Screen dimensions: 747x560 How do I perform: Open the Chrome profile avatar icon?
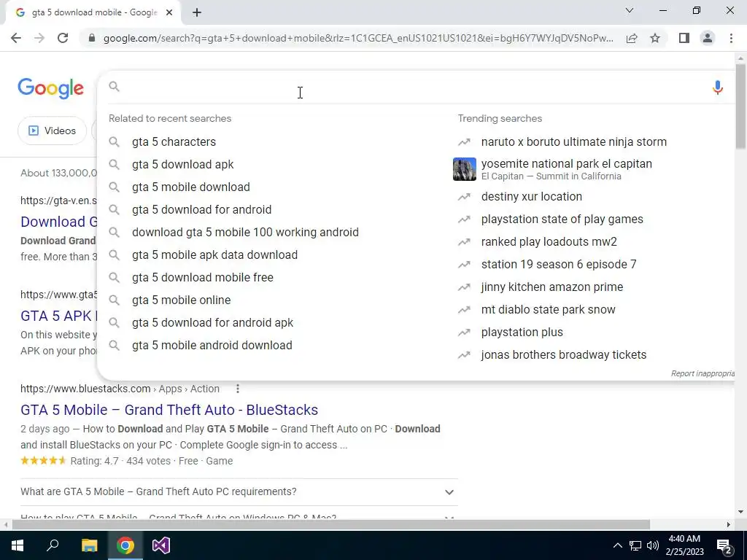(708, 38)
